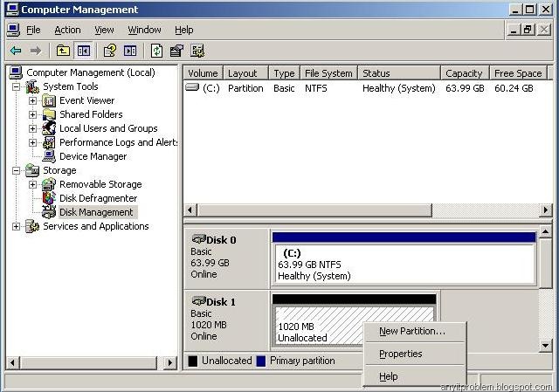
Task: Sort by the Type column header
Action: [x=284, y=73]
